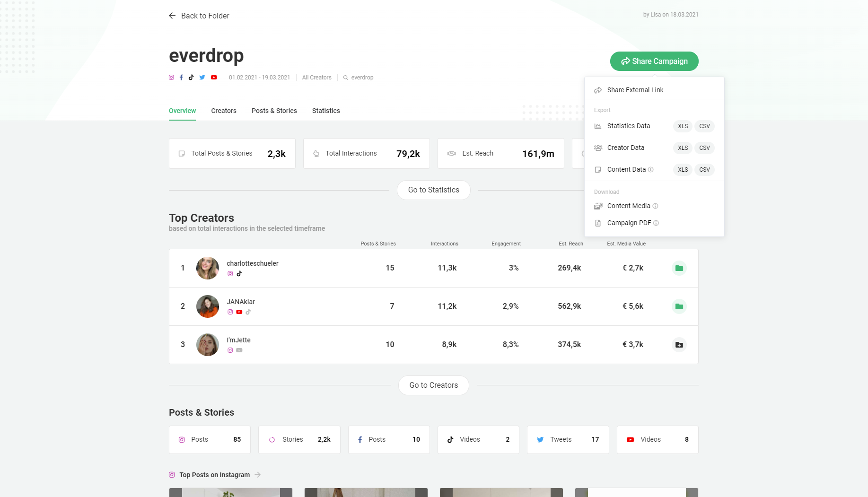This screenshot has width=868, height=497.
Task: Click the Creator Data people icon
Action: (598, 148)
